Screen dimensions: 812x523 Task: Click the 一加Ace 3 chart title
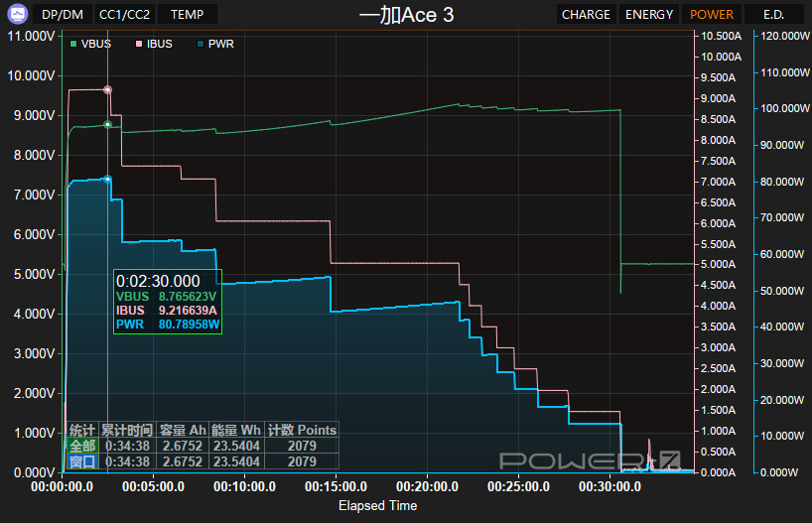point(405,15)
